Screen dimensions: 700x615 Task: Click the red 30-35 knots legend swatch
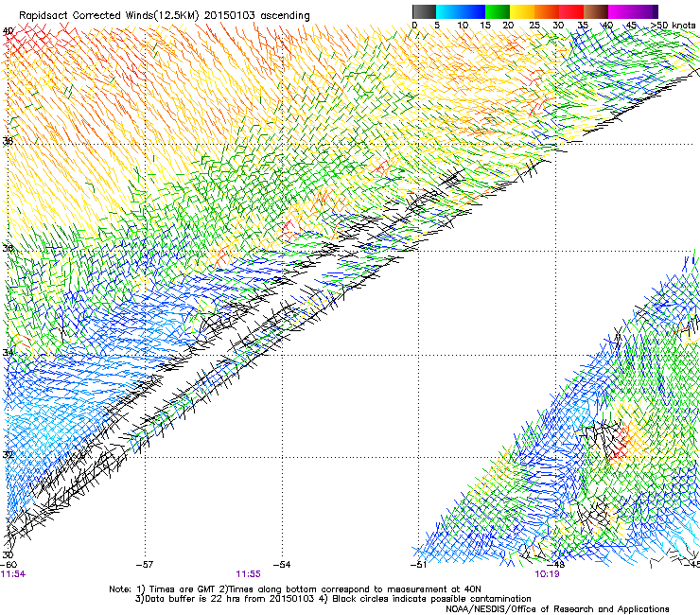pyautogui.click(x=571, y=11)
